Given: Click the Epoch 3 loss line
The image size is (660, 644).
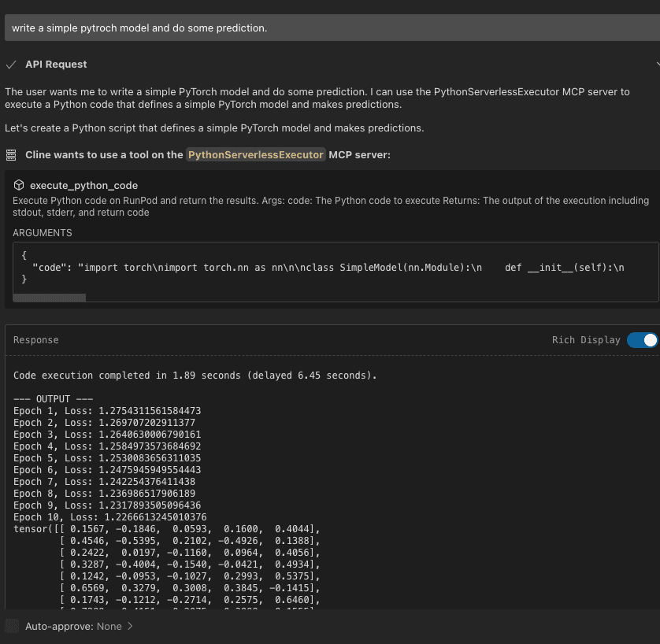Looking at the screenshot, I should pos(107,434).
